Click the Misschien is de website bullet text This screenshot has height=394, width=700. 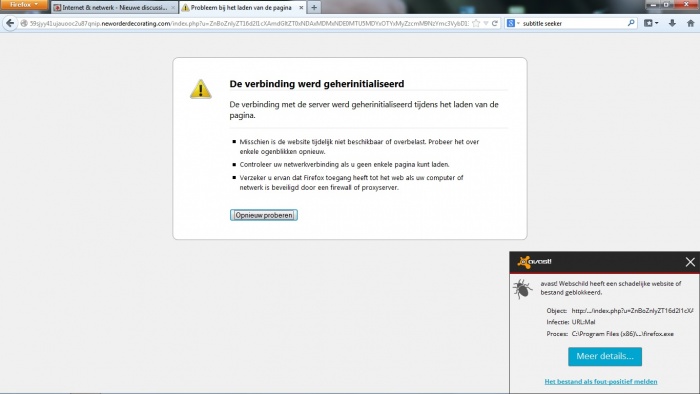click(x=359, y=146)
